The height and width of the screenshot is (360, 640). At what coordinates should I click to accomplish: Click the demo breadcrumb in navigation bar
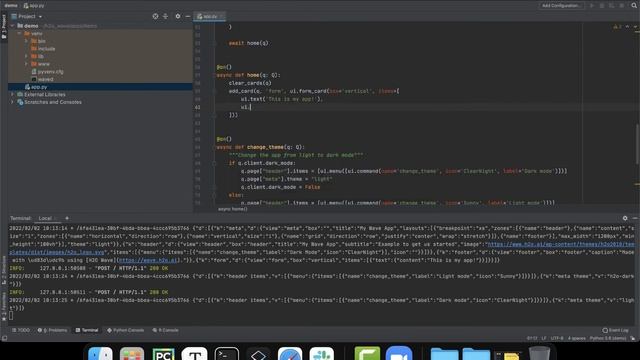pos(11,5)
